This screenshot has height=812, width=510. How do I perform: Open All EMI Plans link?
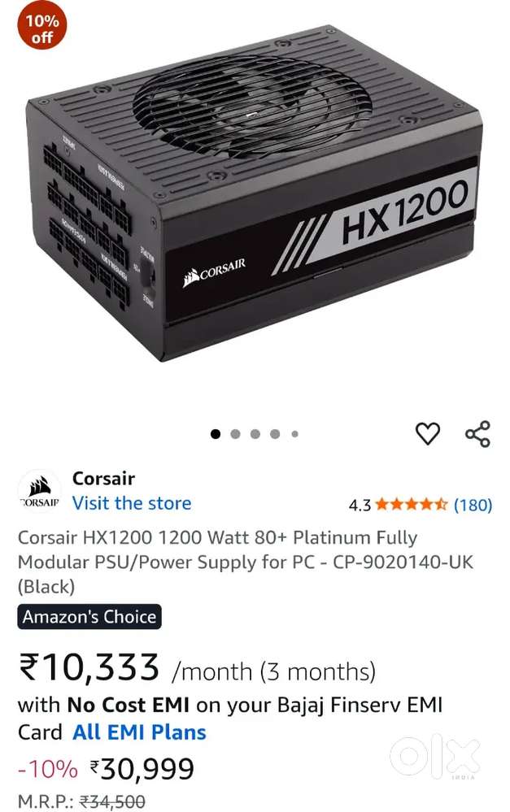pos(139,732)
